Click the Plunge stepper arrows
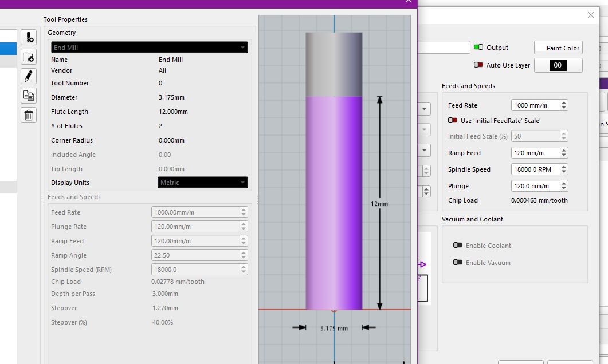608x364 pixels. tap(564, 186)
